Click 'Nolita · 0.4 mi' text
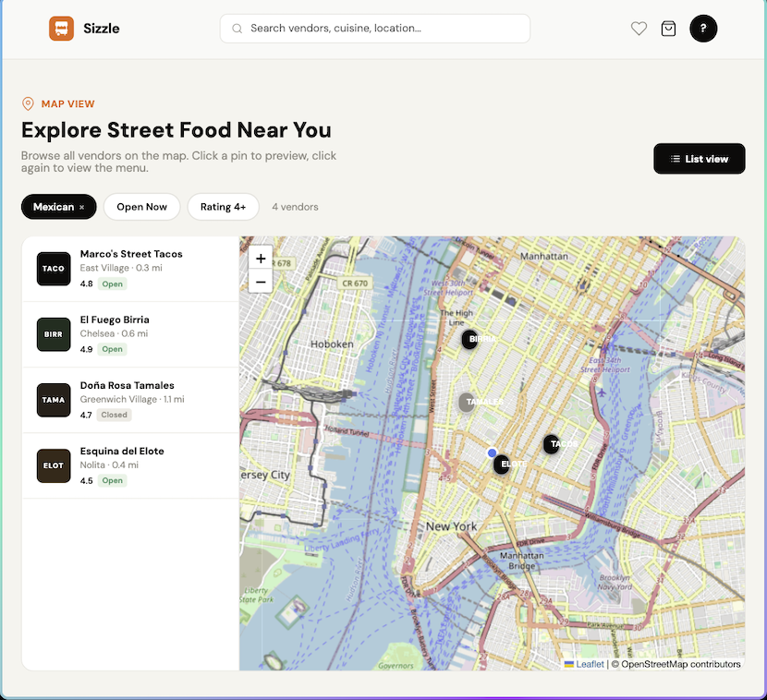The width and height of the screenshot is (767, 700). [x=109, y=465]
